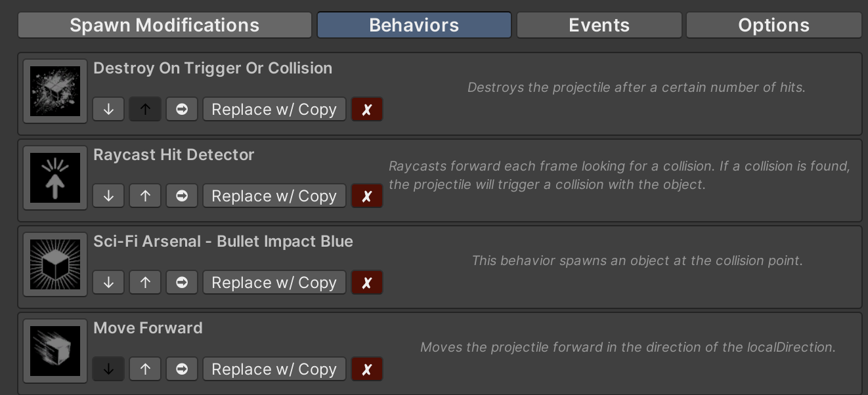
Task: Remove the Destroy On Trigger Or Collision behavior
Action: 367,110
